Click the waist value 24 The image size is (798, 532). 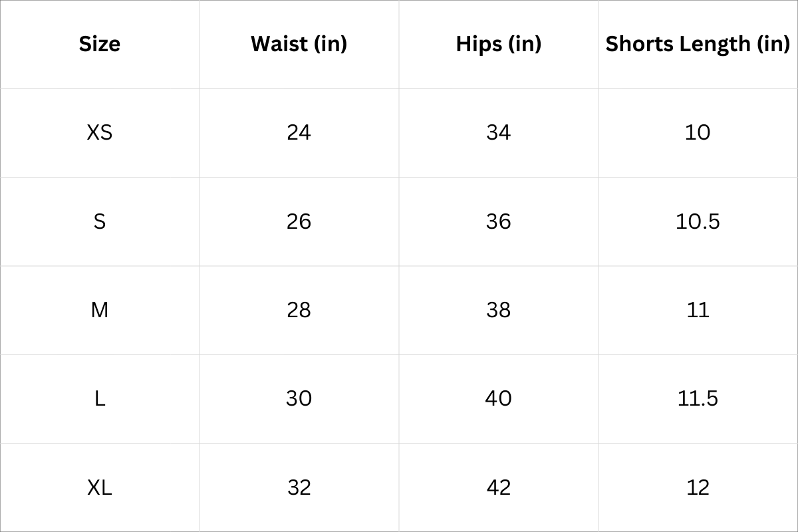(x=299, y=132)
